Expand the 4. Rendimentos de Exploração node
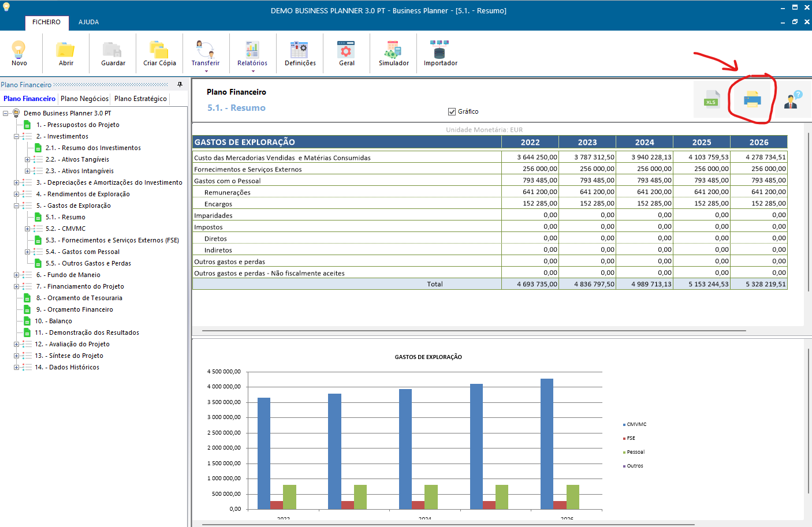The height and width of the screenshot is (527, 812). tap(17, 195)
